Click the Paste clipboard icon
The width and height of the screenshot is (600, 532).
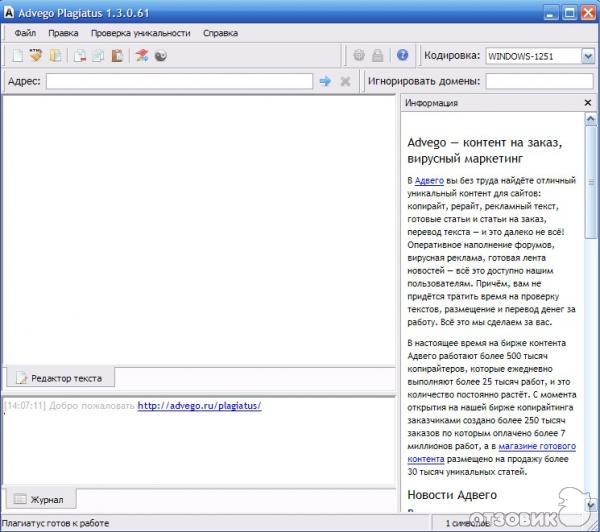point(117,56)
